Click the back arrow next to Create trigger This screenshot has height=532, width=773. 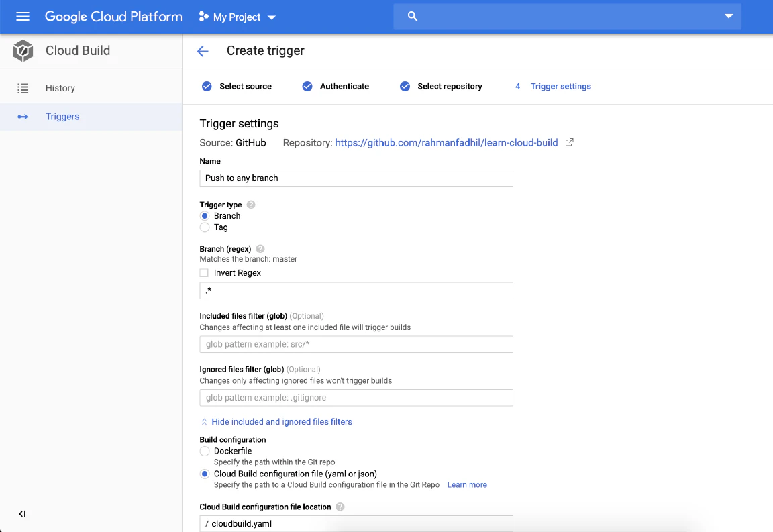point(203,51)
